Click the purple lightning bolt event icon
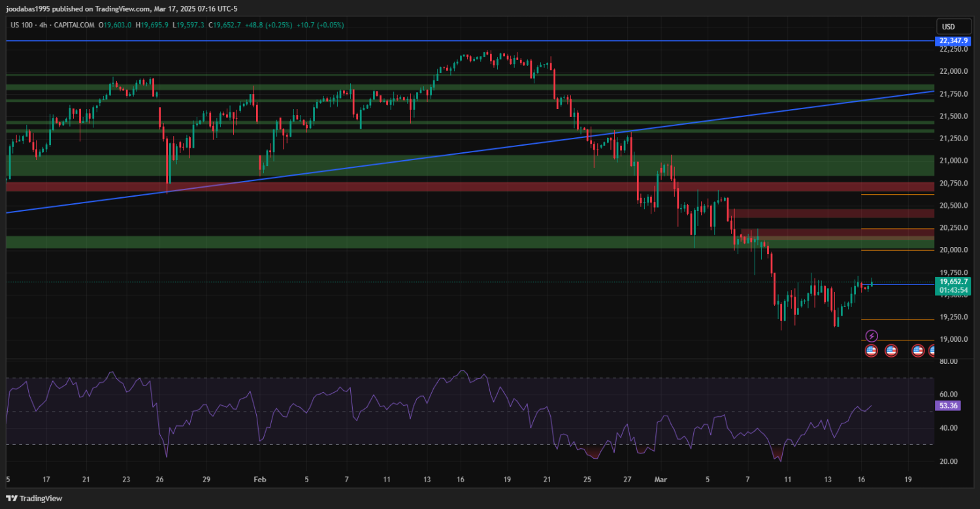This screenshot has height=509, width=980. point(872,336)
